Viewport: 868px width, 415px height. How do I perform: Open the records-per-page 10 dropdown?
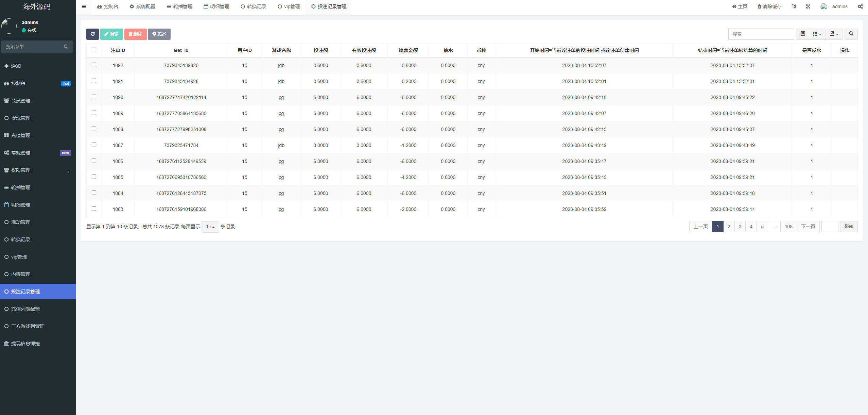pos(210,227)
